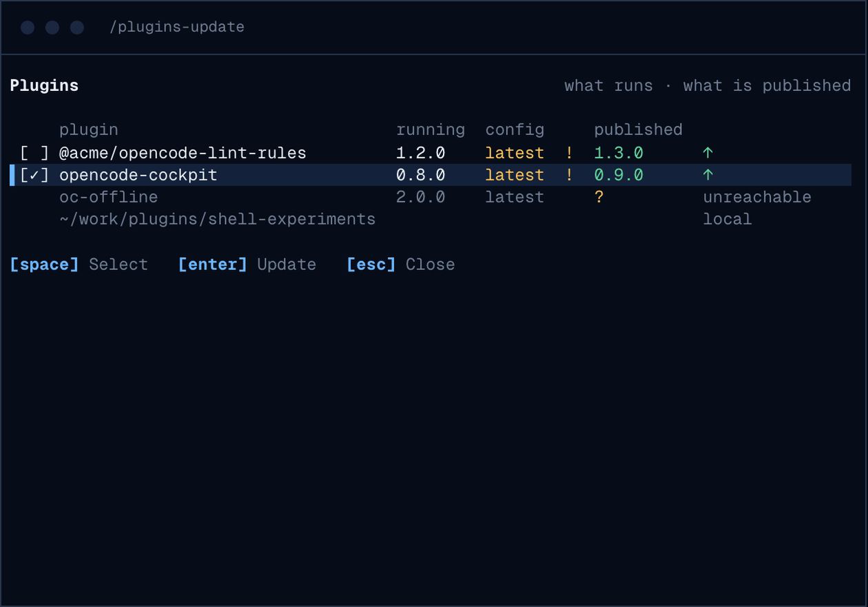Viewport: 868px width, 607px height.
Task: Click published version 1.3.0
Action: pos(619,153)
